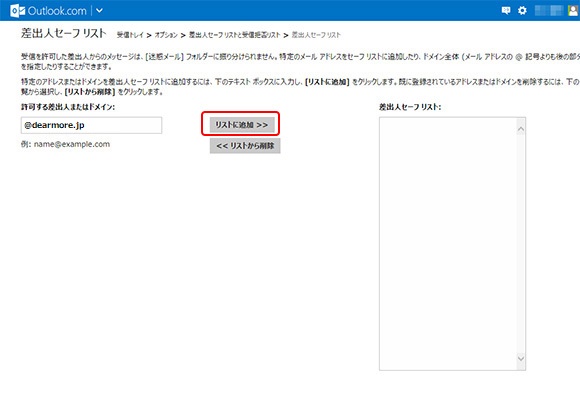Click the Outlook.com logo
Image resolution: width=580 pixels, height=400 pixels.
click(48, 11)
